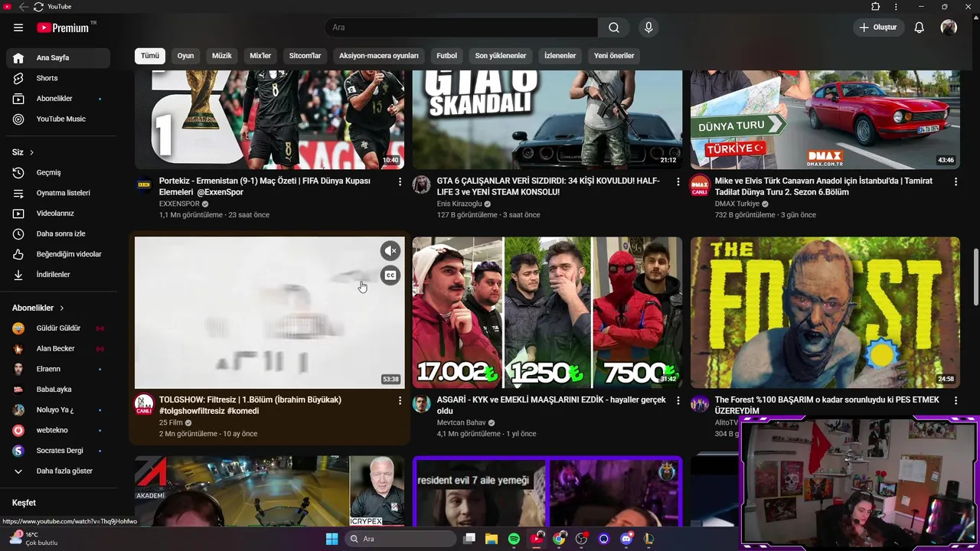Open the Portekiz - Ermenistan video title
Image resolution: width=980 pixels, height=551 pixels.
(265, 187)
